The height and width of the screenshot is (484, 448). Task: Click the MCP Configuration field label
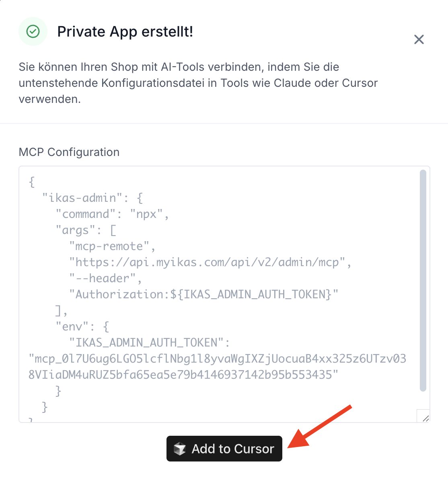(69, 152)
